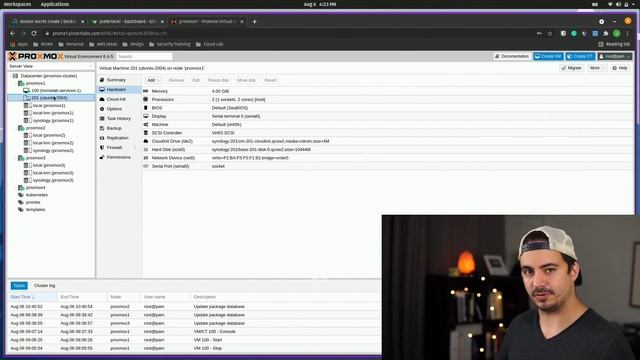This screenshot has height=360, width=640.
Task: Open the browser new tab button
Action: tap(254, 22)
